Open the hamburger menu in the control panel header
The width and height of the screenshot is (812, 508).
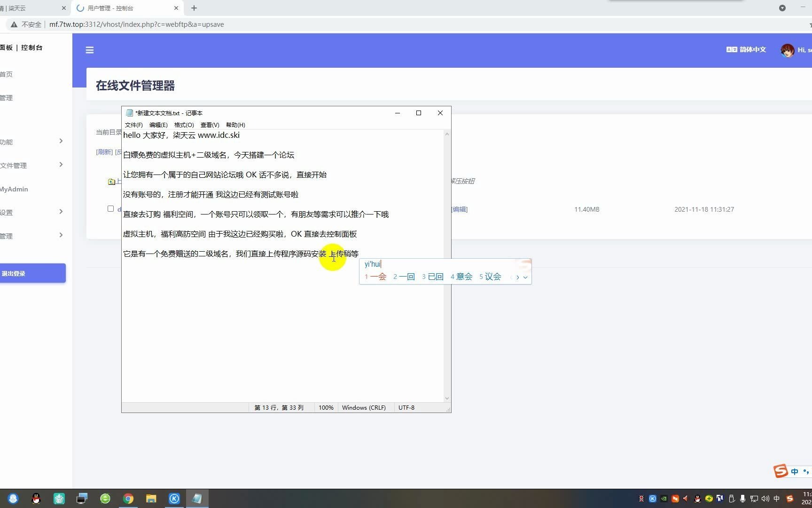click(x=89, y=50)
